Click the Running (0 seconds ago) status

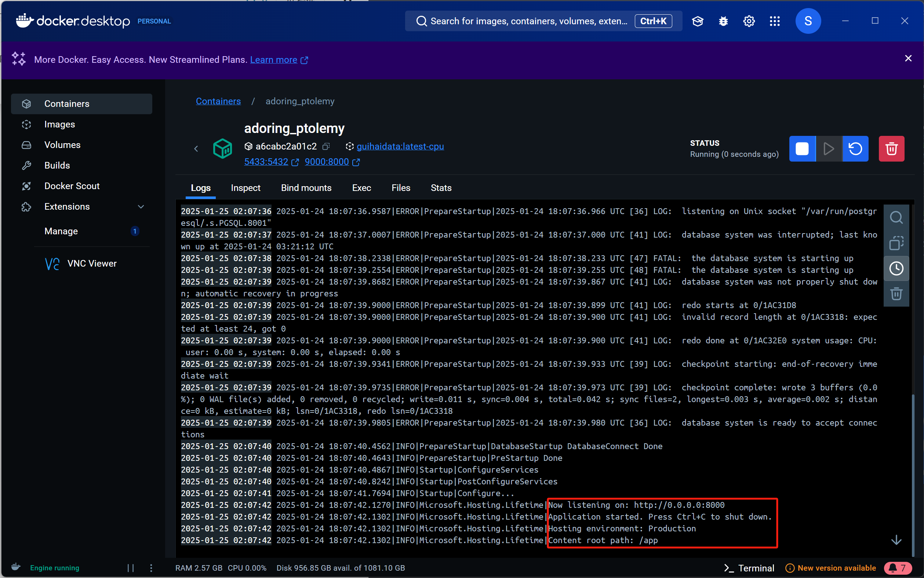point(734,154)
